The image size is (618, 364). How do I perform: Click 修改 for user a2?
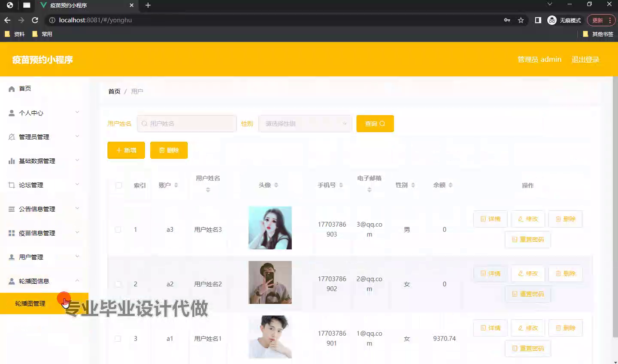click(528, 273)
